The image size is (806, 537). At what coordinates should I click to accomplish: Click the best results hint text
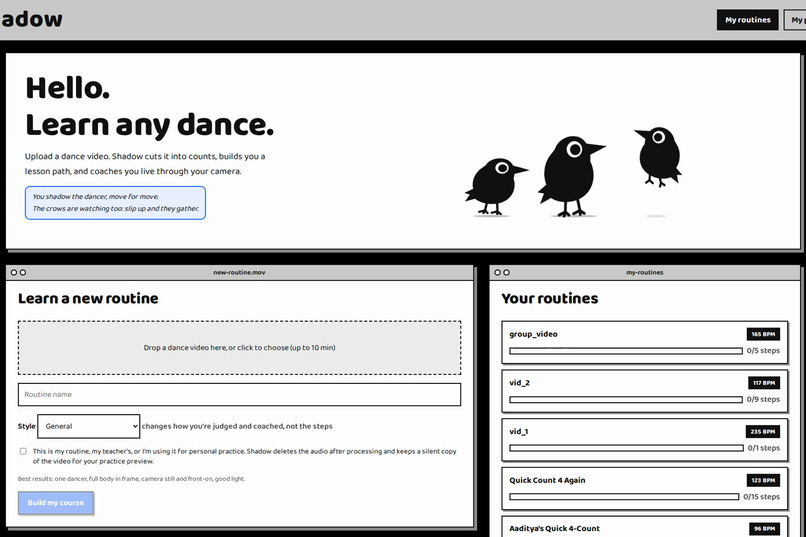coord(131,479)
